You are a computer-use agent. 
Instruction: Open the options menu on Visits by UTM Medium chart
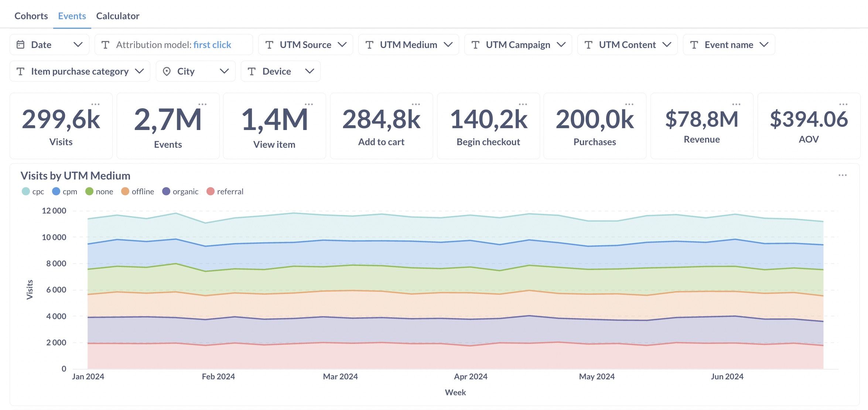click(x=843, y=176)
